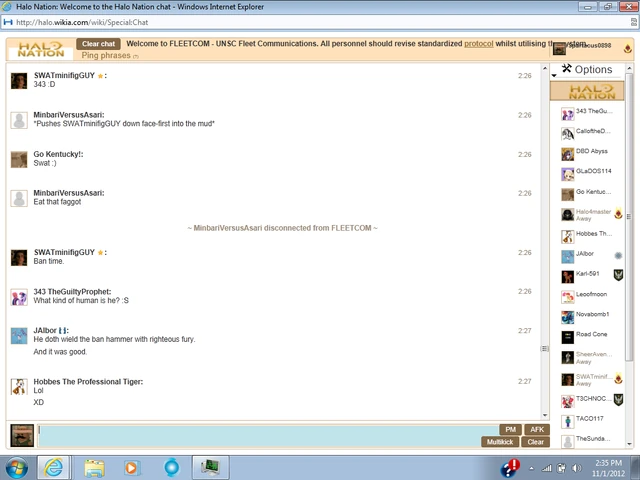Screen dimensions: 640x480
Task: Select 343 TheGuiltyProphet's avatar in chat
Action: tap(19, 297)
